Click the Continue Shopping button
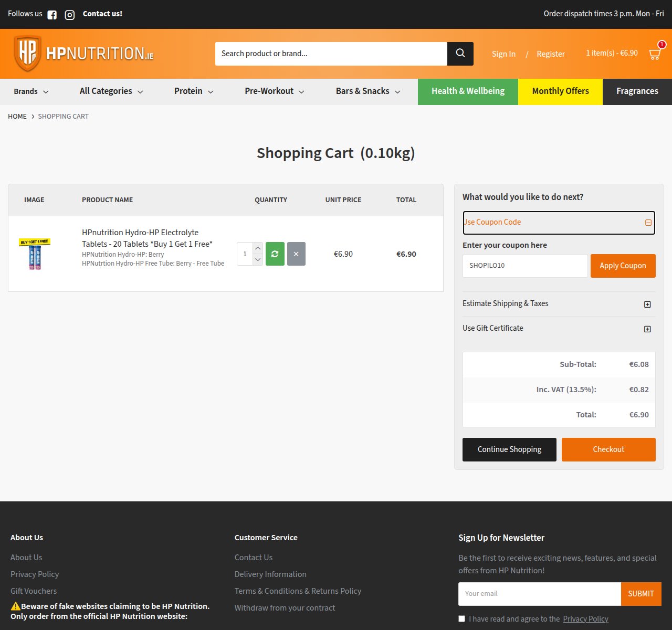Viewport: 672px width, 630px height. (x=509, y=449)
